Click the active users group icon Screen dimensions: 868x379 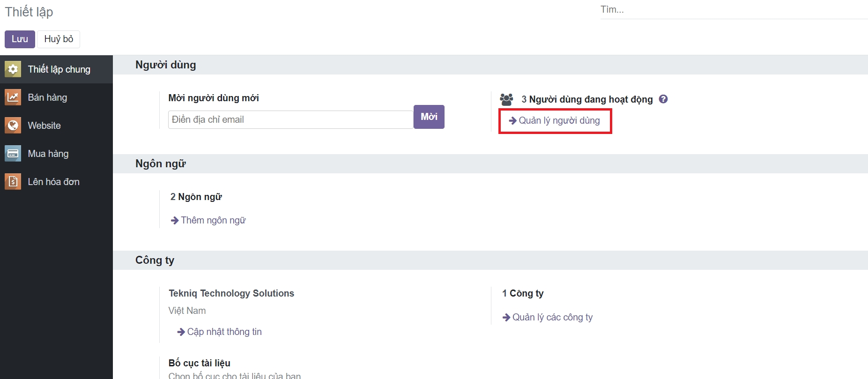pyautogui.click(x=506, y=99)
